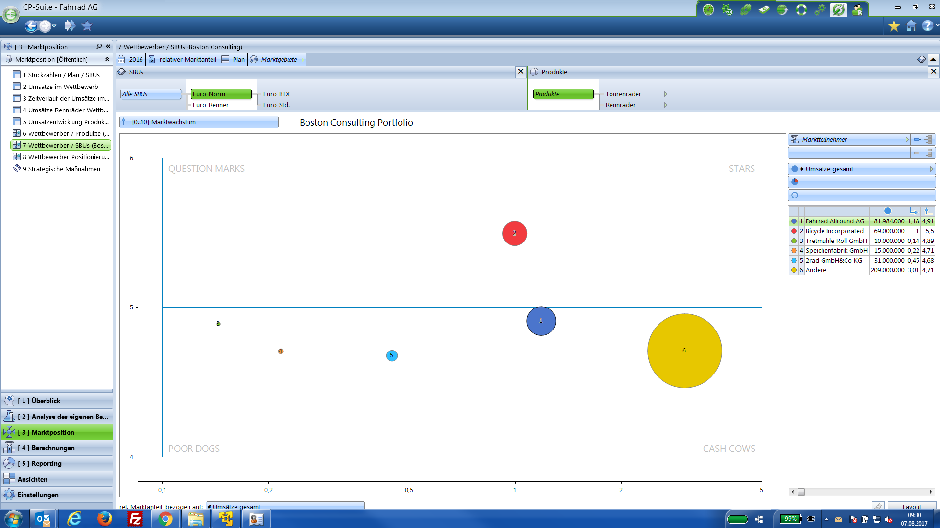This screenshot has width=940, height=528.
Task: Click the vertical axis column header icon
Action: coord(927,211)
